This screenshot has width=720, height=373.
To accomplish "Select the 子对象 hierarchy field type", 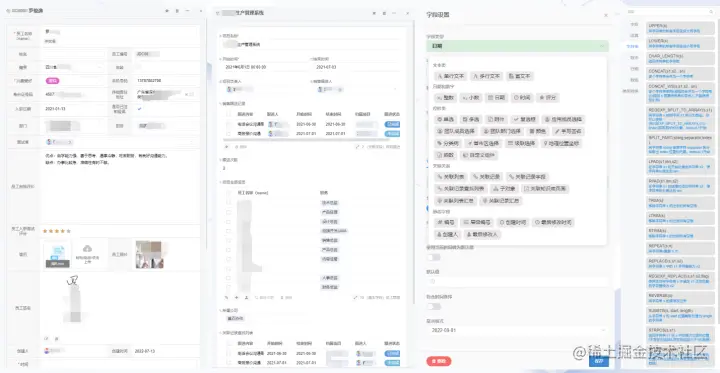I will pos(504,188).
